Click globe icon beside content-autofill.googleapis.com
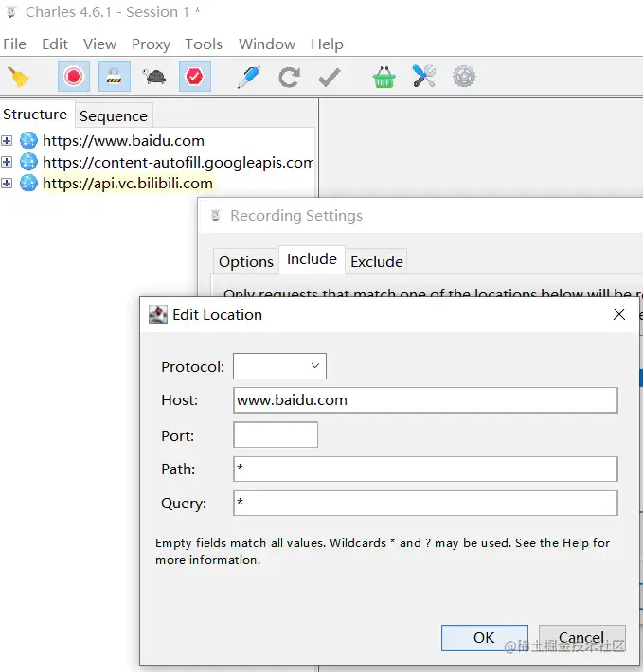This screenshot has width=643, height=672. click(28, 162)
